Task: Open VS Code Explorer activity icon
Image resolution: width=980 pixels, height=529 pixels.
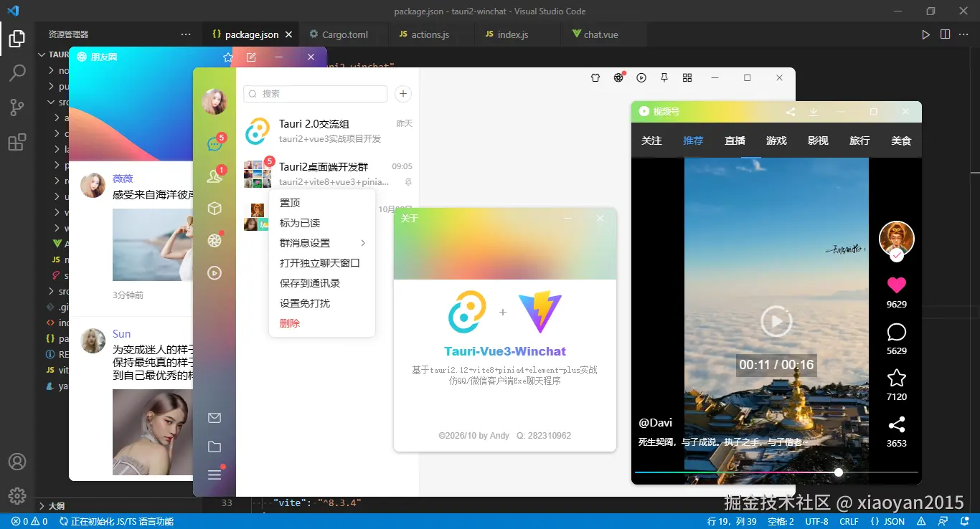Action: click(17, 39)
